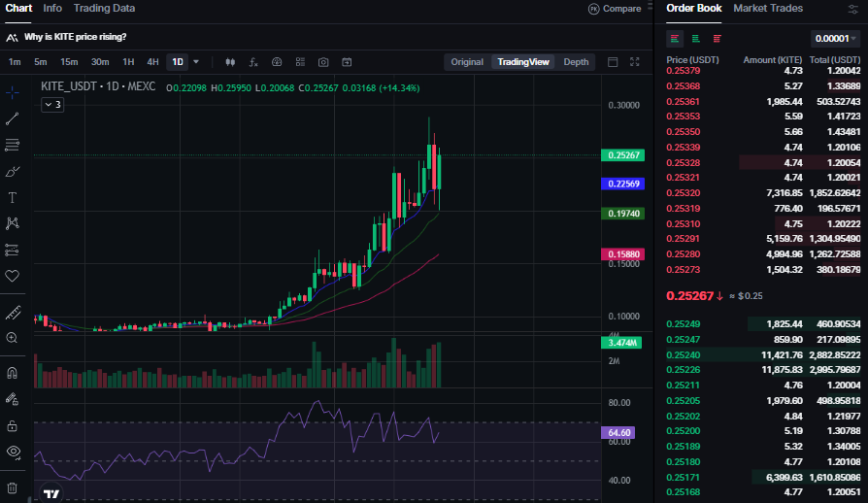868x503 pixels.
Task: Show both bids and asks view
Action: click(x=675, y=38)
